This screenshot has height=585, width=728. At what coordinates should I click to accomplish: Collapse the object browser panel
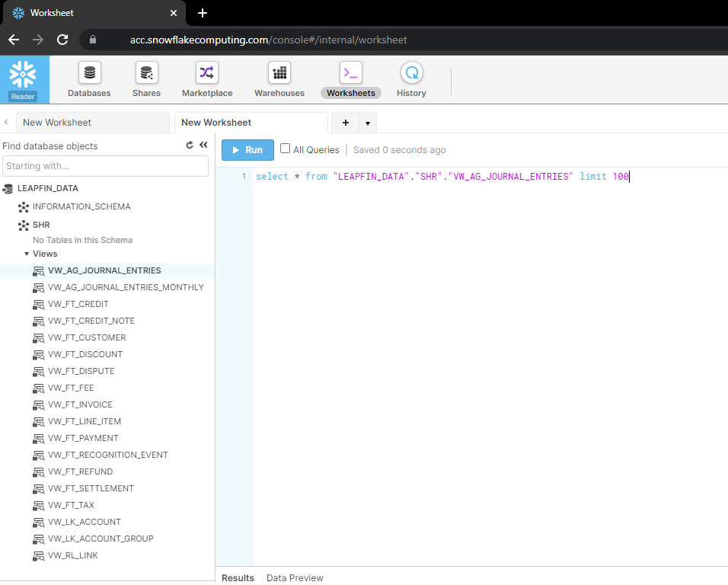[x=203, y=145]
